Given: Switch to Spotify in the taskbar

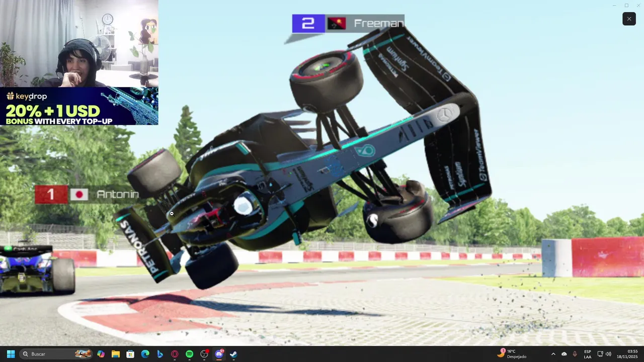Looking at the screenshot, I should (189, 354).
